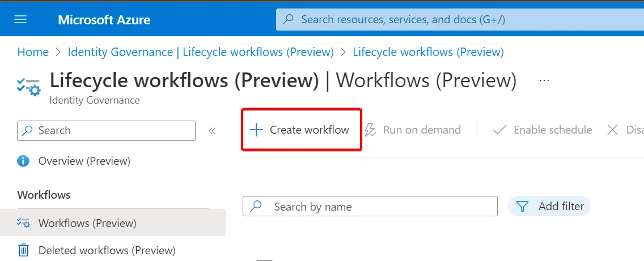The height and width of the screenshot is (261, 644).
Task: Click the magnifier icon in Search by name
Action: tap(256, 206)
